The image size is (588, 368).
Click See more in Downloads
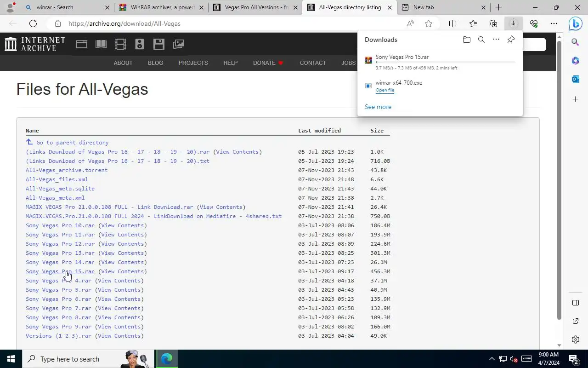(x=378, y=107)
